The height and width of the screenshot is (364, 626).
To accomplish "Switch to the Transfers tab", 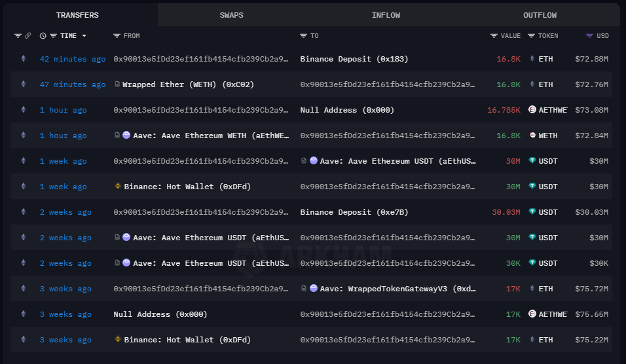I will point(77,15).
